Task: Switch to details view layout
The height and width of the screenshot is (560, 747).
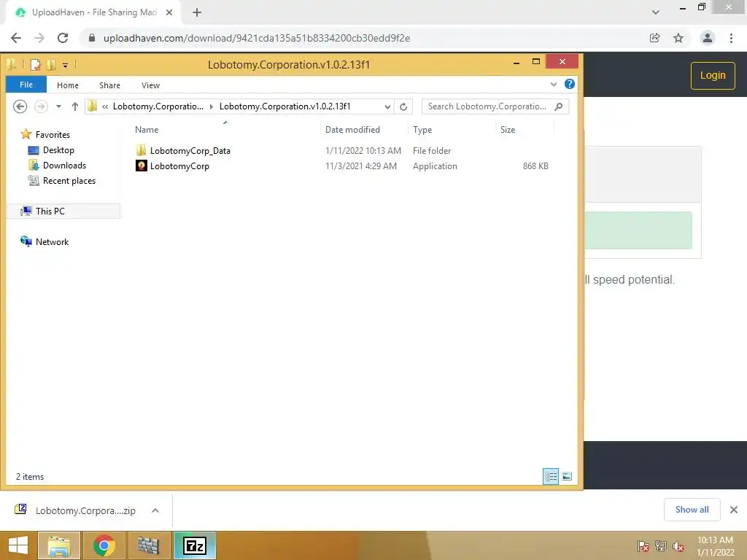Action: coord(551,476)
